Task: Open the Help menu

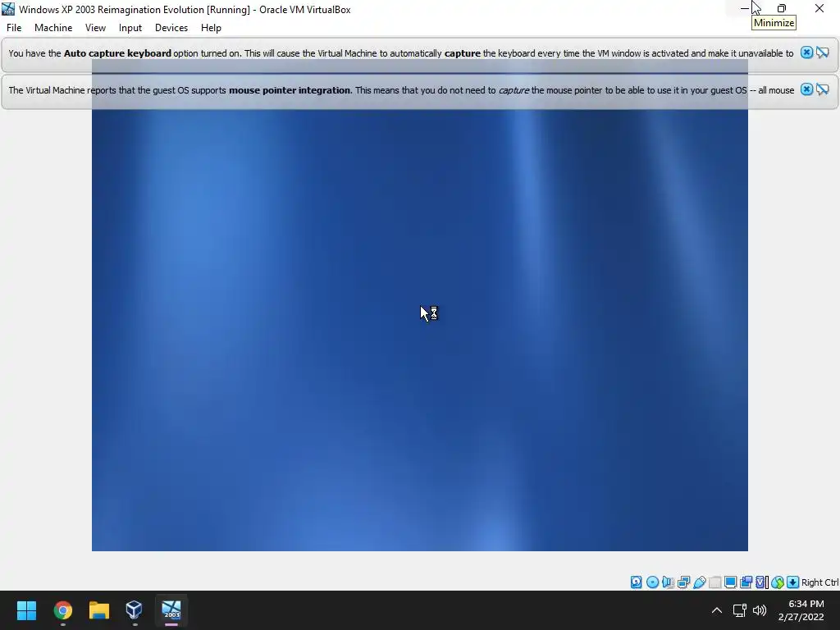Action: [211, 28]
